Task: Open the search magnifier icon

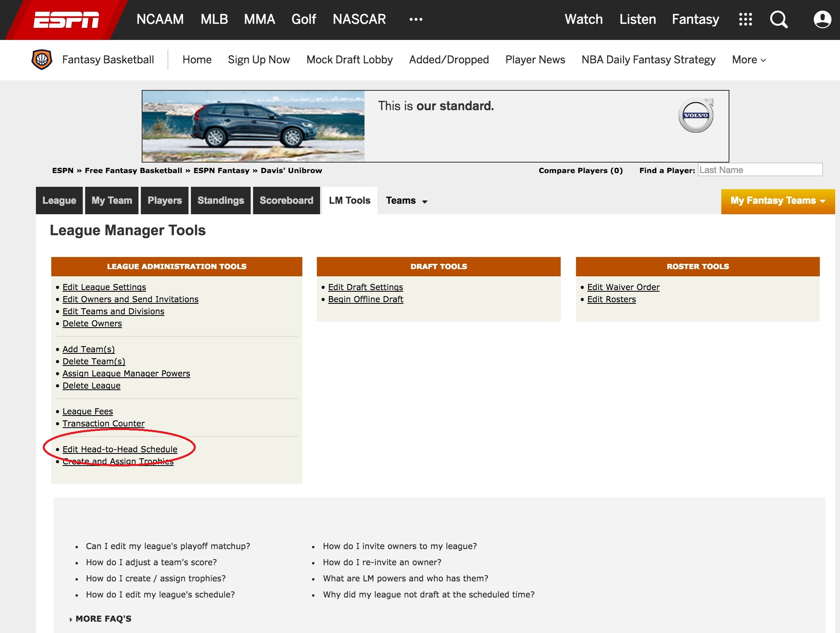Action: tap(779, 19)
